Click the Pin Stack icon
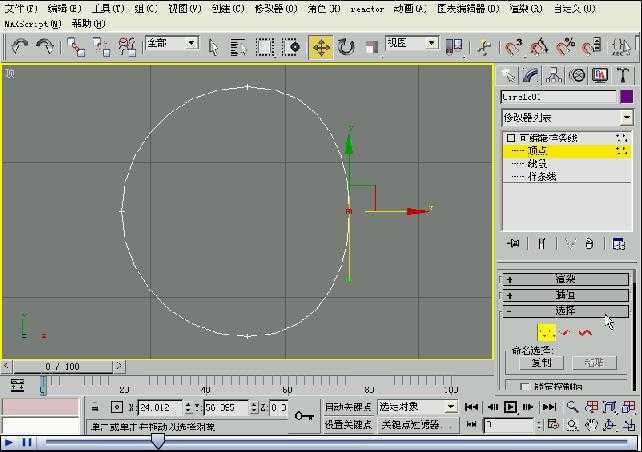The height and width of the screenshot is (452, 642). (513, 244)
